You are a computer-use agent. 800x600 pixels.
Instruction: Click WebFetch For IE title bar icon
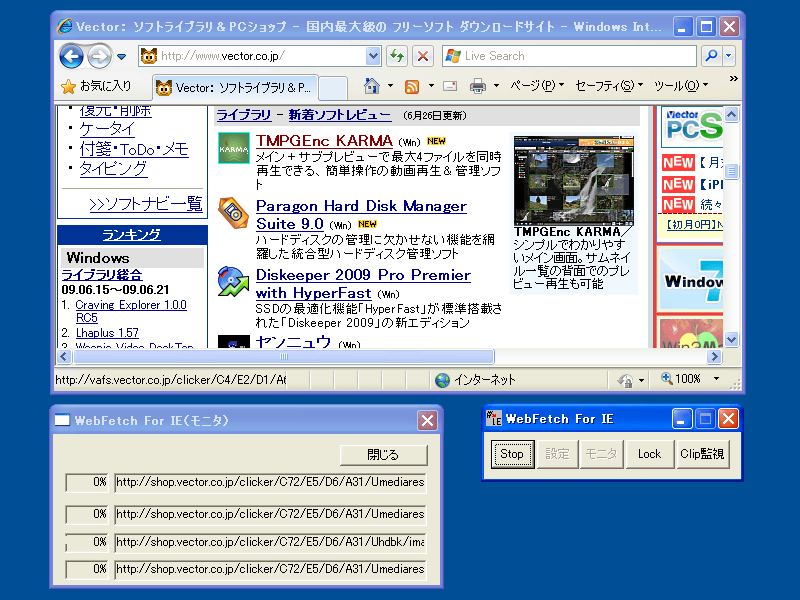(493, 418)
